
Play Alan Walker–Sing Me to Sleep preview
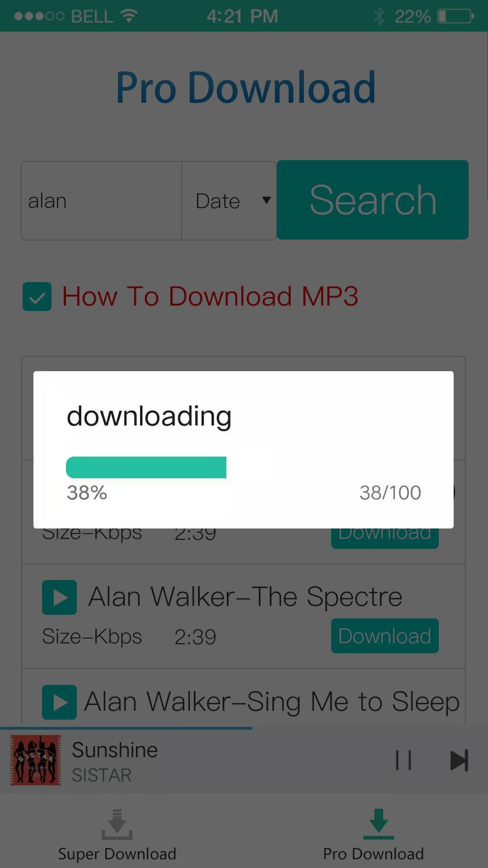coord(59,702)
